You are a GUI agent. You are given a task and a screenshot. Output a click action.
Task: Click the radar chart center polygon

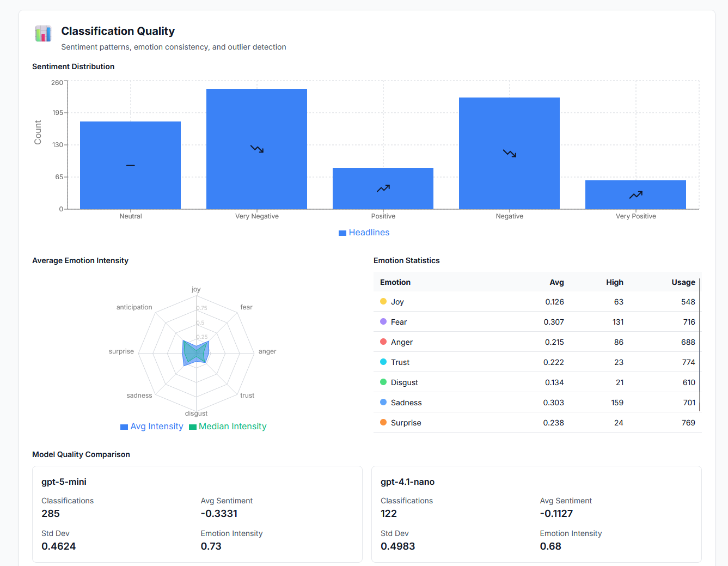click(195, 352)
